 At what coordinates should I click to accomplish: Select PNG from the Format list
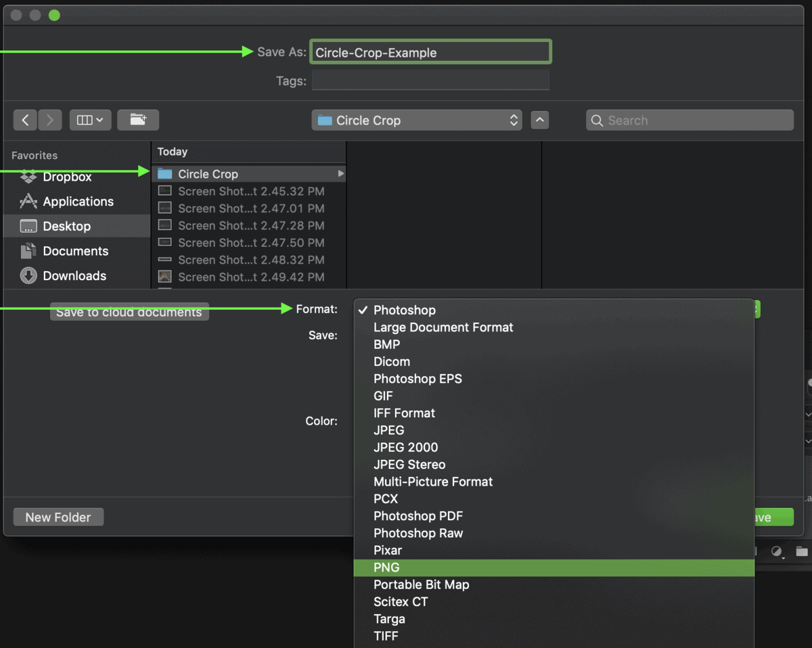[x=554, y=568]
